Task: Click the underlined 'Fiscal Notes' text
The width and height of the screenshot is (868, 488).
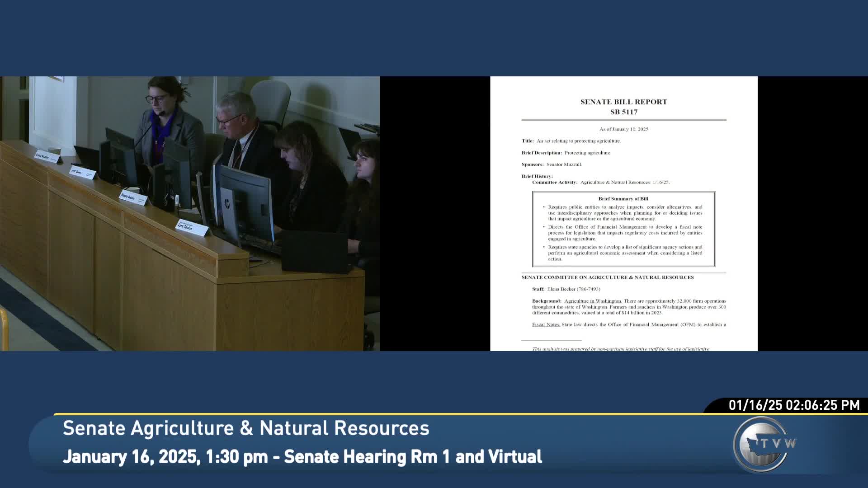Action: click(546, 324)
